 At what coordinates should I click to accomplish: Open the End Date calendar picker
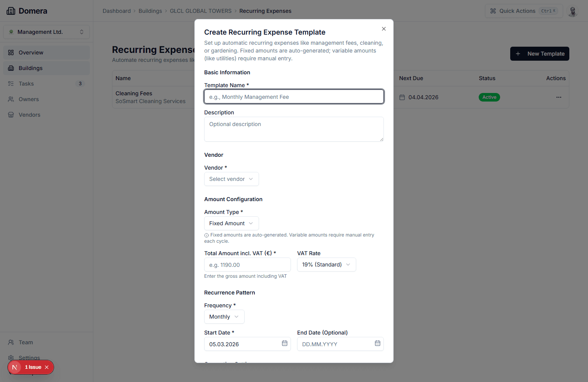[x=377, y=343]
